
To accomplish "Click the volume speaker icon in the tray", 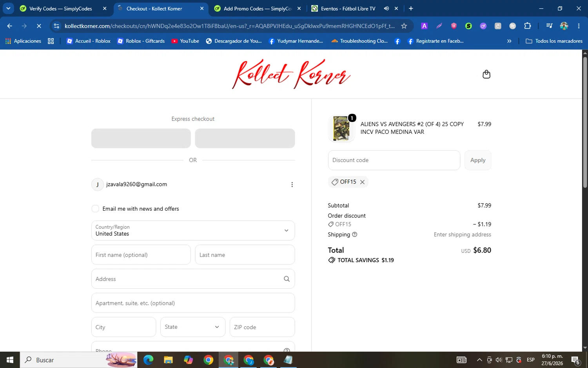I will coord(499,360).
